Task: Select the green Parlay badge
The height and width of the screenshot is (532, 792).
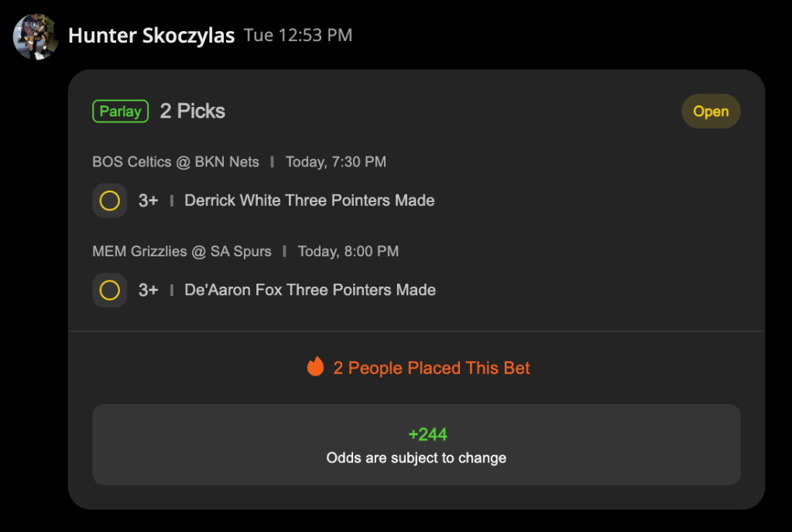Action: point(120,112)
